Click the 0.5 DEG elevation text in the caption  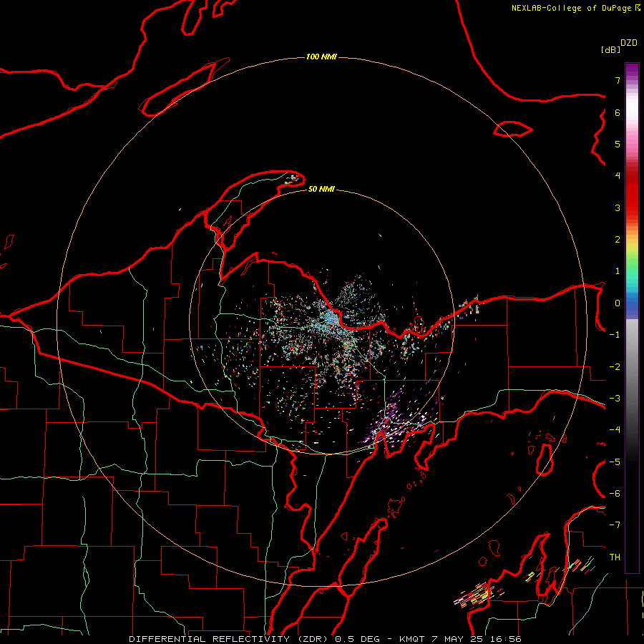coord(358,639)
